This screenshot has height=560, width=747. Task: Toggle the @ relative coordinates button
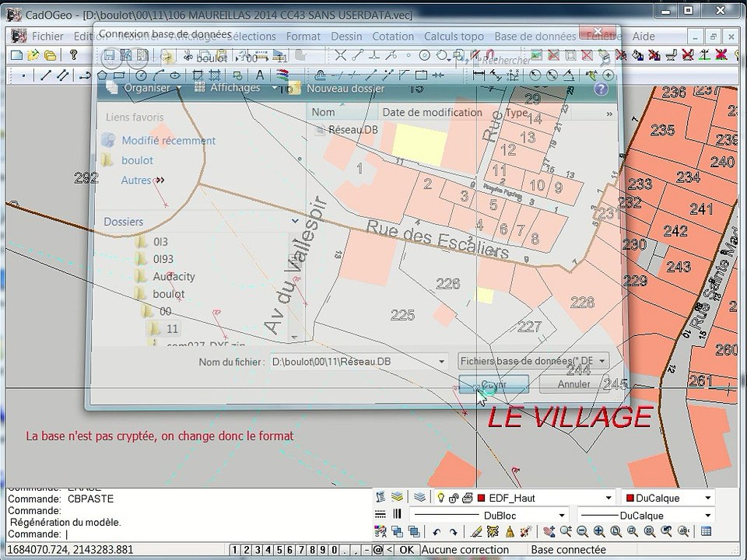coord(378,550)
